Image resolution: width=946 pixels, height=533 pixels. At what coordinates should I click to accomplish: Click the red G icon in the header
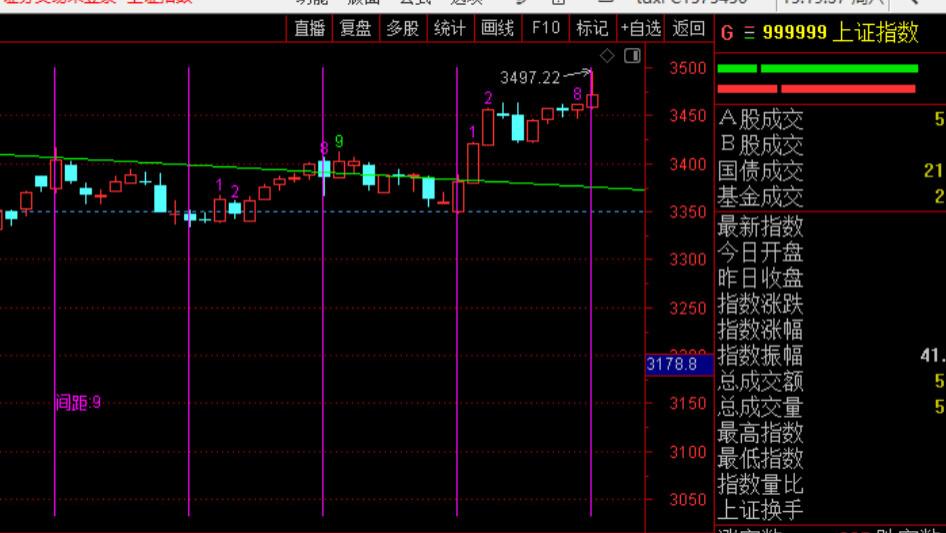pos(727,33)
